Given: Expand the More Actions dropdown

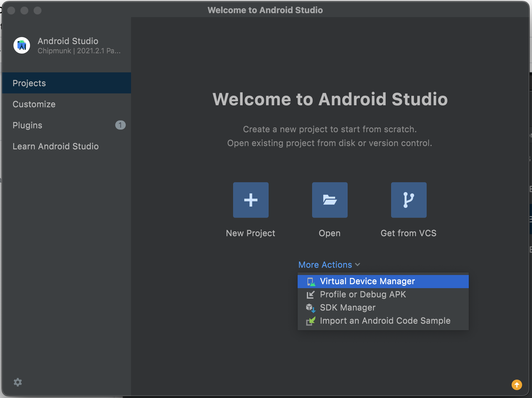Looking at the screenshot, I should [329, 265].
